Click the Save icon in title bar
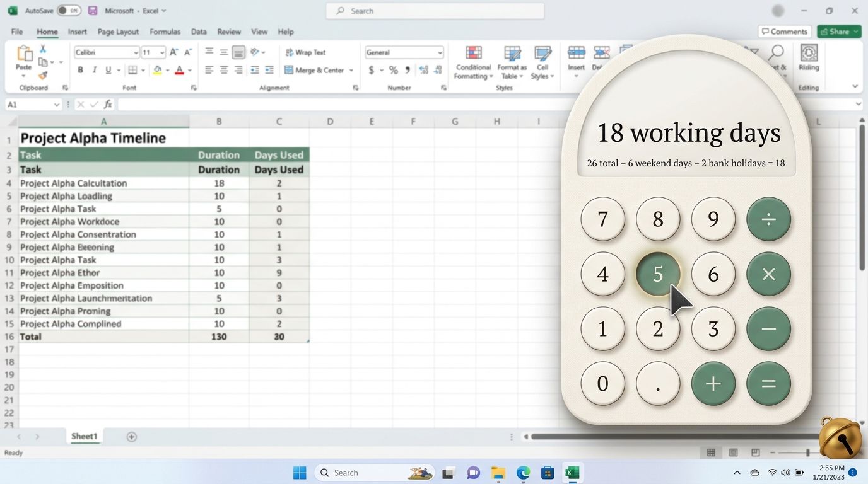The width and height of the screenshot is (868, 484). (x=93, y=11)
